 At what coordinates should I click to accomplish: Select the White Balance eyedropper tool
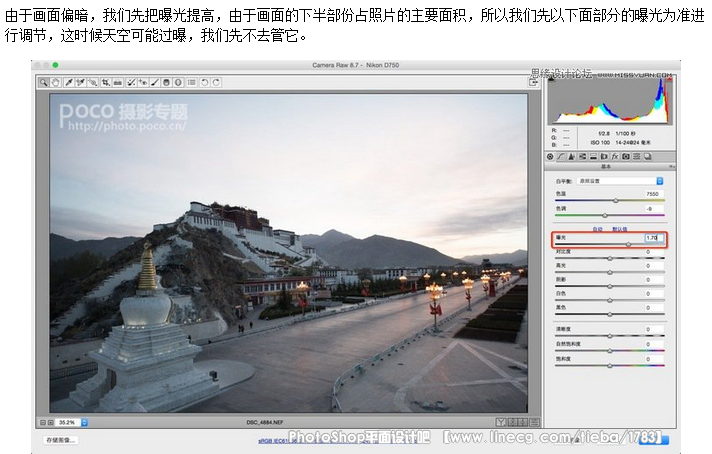tap(69, 82)
